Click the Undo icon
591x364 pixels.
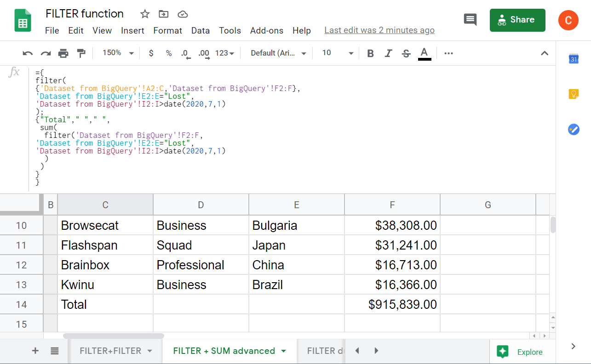[x=27, y=53]
